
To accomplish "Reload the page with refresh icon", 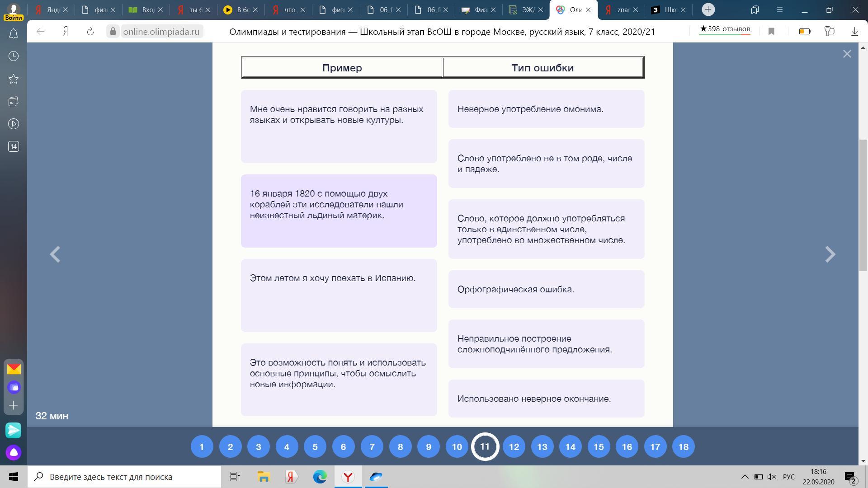I will tap(90, 32).
